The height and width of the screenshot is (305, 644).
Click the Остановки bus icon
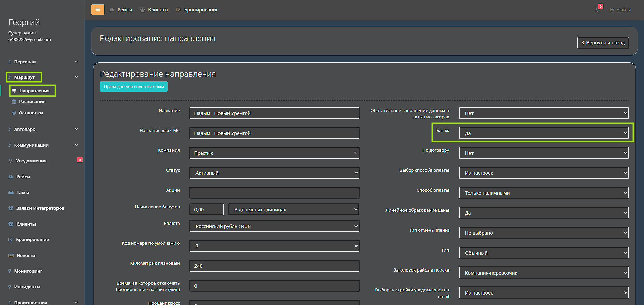pos(14,113)
